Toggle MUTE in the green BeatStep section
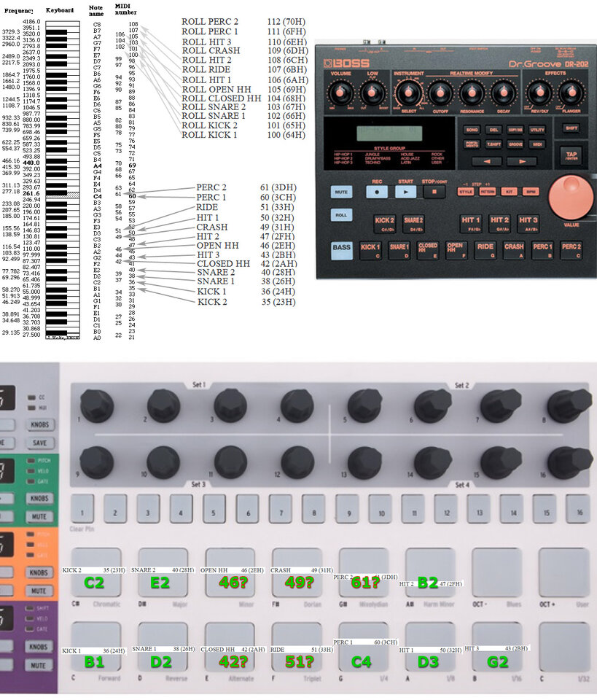 [x=39, y=516]
